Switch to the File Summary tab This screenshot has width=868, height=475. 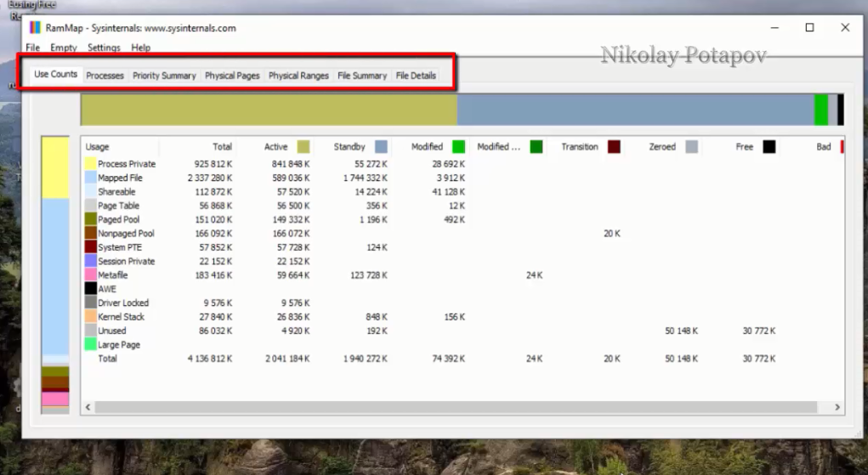pyautogui.click(x=362, y=76)
